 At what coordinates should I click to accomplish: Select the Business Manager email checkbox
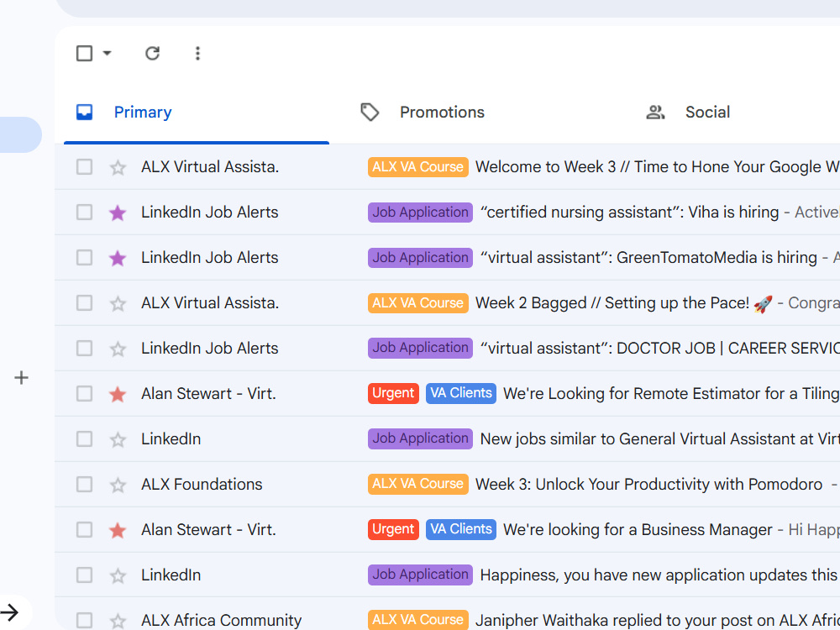(84, 530)
